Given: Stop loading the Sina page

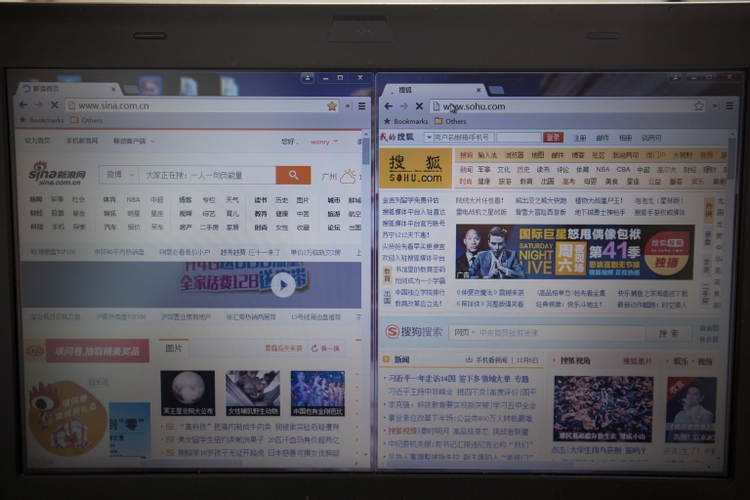Looking at the screenshot, I should point(54,105).
